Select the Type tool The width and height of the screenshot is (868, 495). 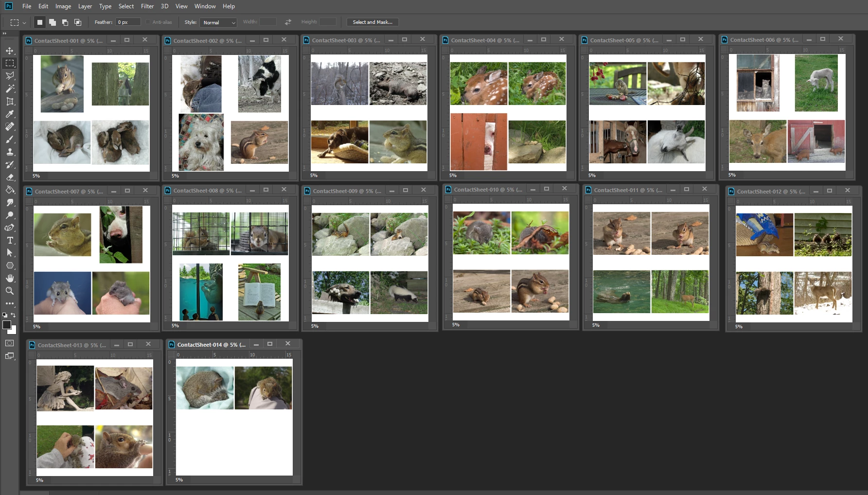(x=10, y=240)
